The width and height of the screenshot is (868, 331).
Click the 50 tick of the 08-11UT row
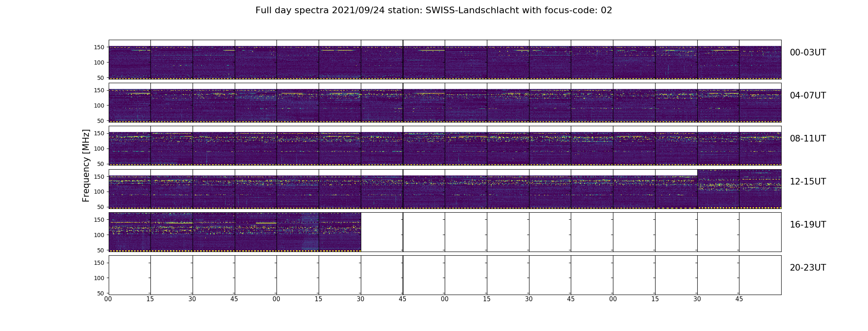101,164
